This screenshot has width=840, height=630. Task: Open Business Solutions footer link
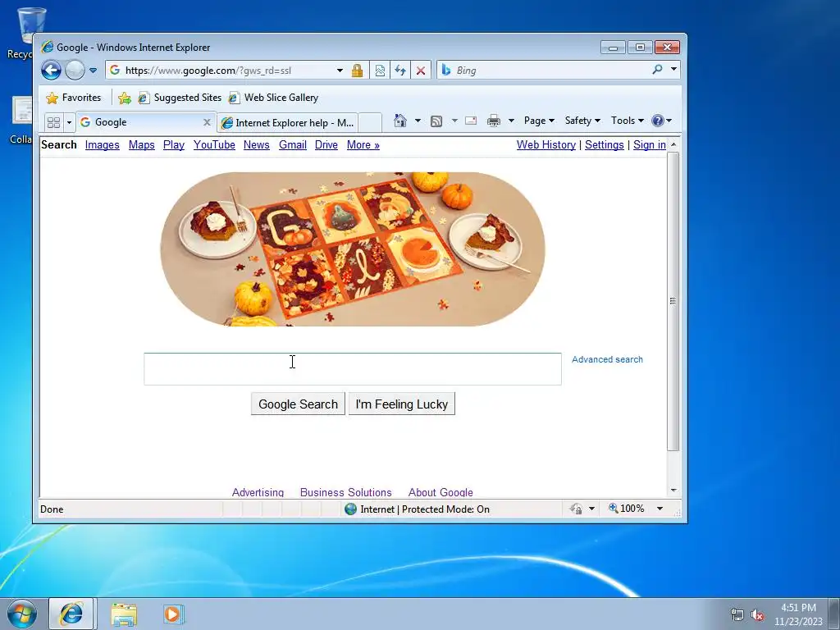tap(345, 492)
